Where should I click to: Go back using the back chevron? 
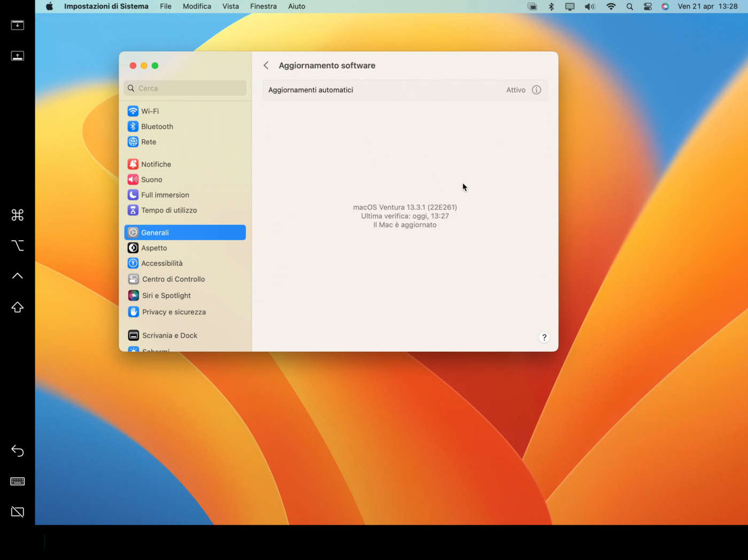click(x=266, y=66)
